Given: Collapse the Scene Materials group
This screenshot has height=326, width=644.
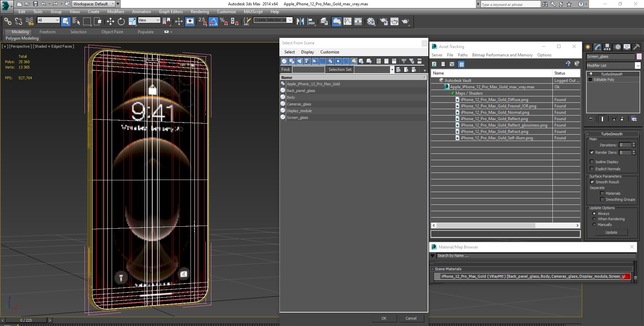Looking at the screenshot, I should [433, 269].
